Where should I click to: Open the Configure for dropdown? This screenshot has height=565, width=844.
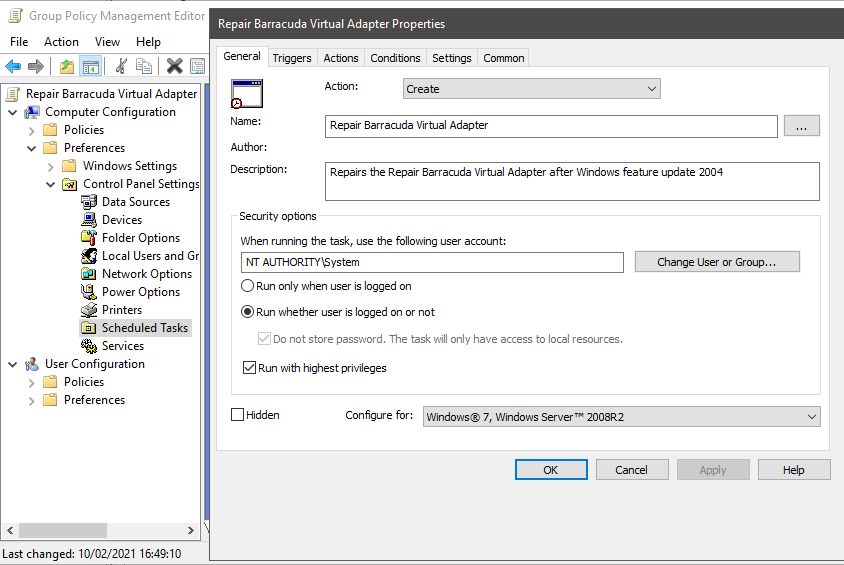622,416
